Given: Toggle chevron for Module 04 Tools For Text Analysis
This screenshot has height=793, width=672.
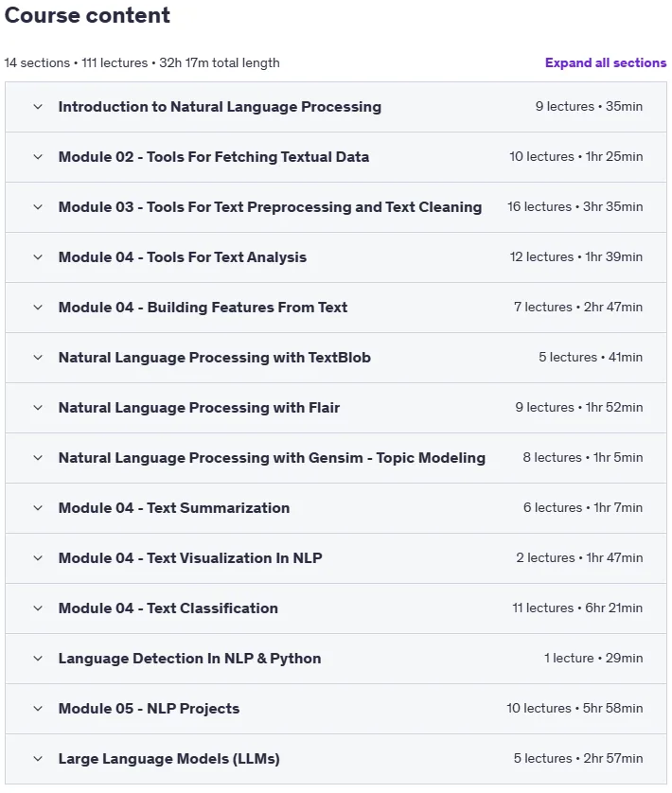Looking at the screenshot, I should [x=38, y=256].
